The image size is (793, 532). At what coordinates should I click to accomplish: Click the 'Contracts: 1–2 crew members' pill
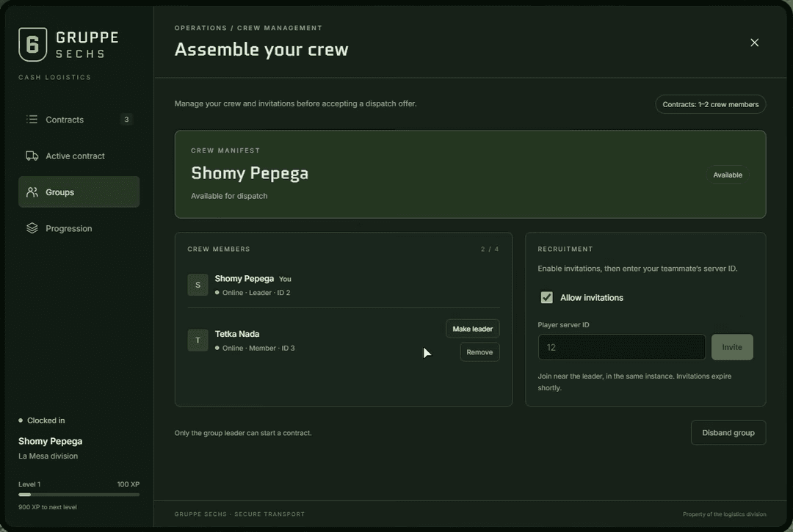click(711, 105)
